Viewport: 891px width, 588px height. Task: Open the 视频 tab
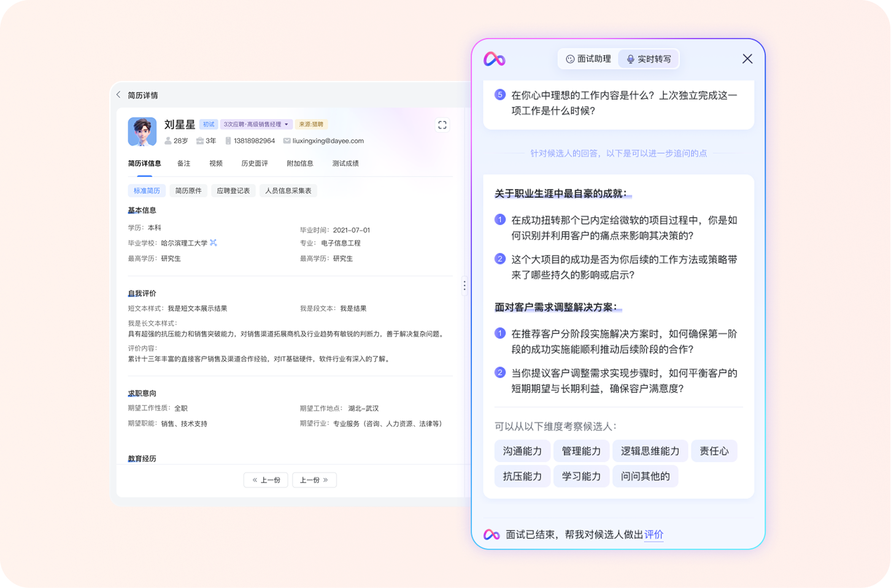216,164
